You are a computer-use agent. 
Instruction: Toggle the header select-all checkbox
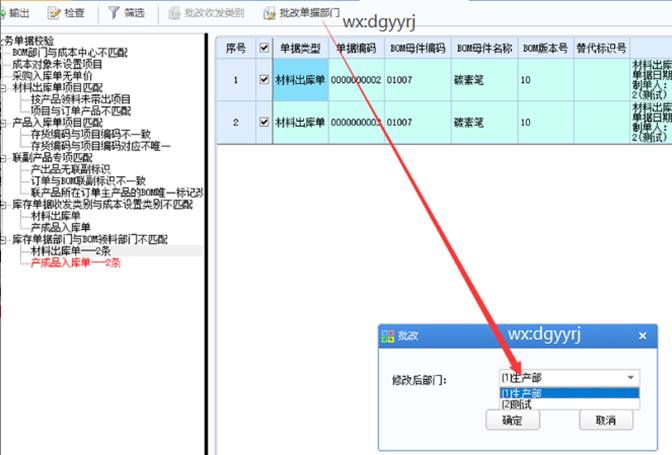pyautogui.click(x=264, y=48)
